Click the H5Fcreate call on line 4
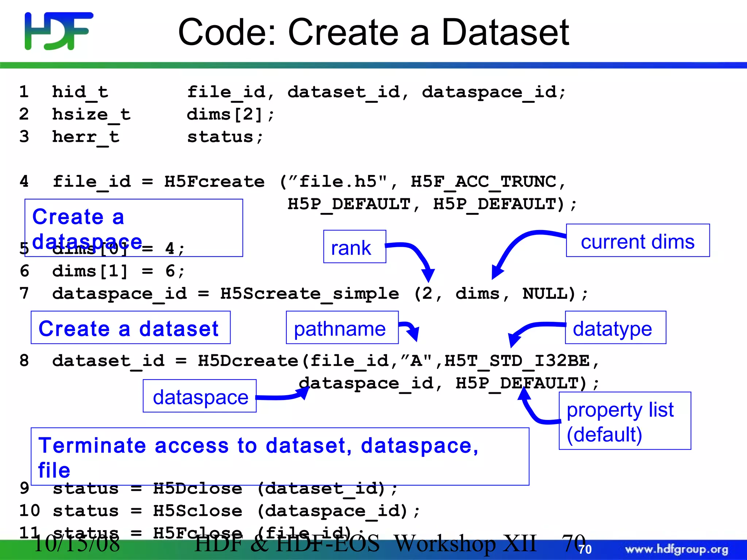 (x=214, y=182)
